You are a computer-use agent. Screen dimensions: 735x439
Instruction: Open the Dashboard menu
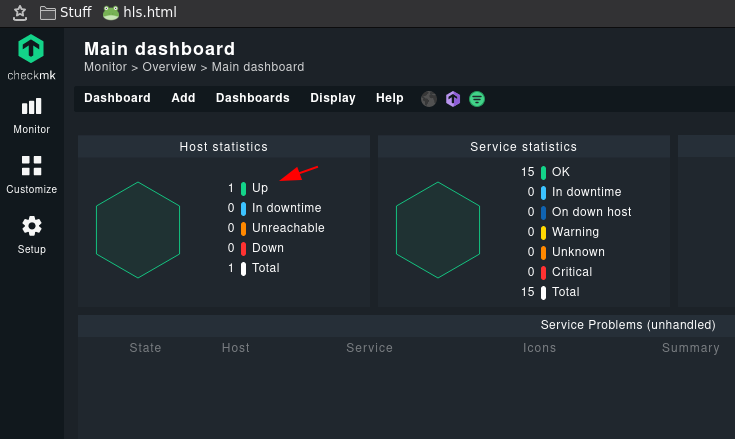click(117, 98)
